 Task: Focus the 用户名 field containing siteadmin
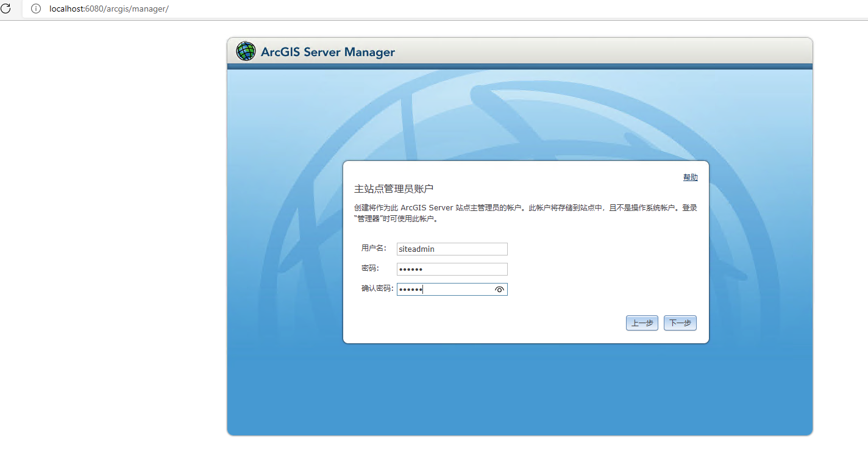[452, 249]
